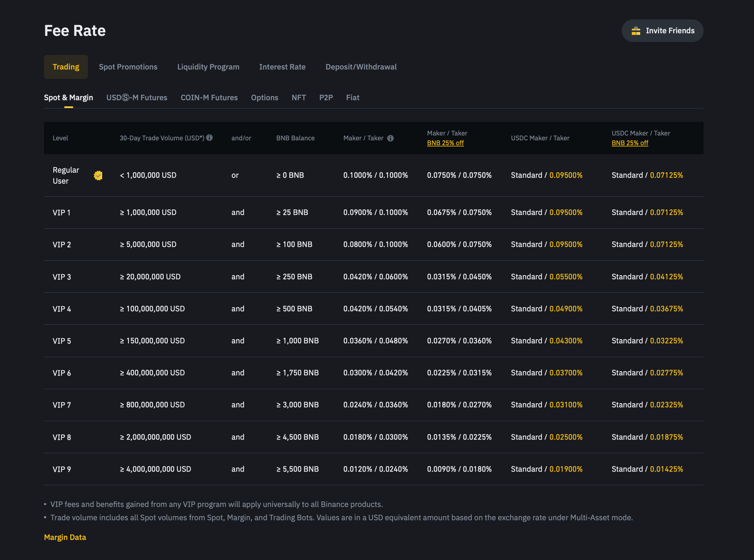Click the Trade volume includes all Spot footnote

pos(342,518)
